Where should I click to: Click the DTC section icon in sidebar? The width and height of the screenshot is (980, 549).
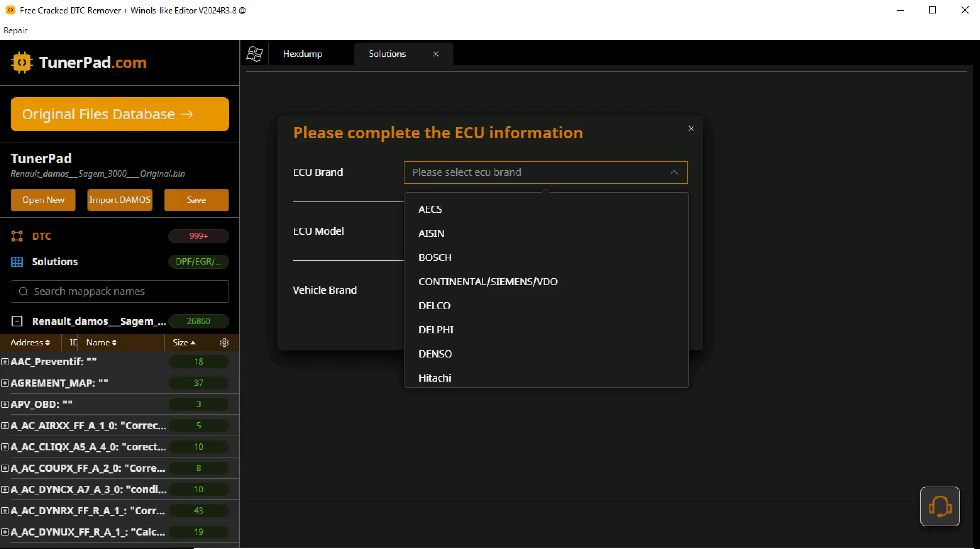coord(17,236)
